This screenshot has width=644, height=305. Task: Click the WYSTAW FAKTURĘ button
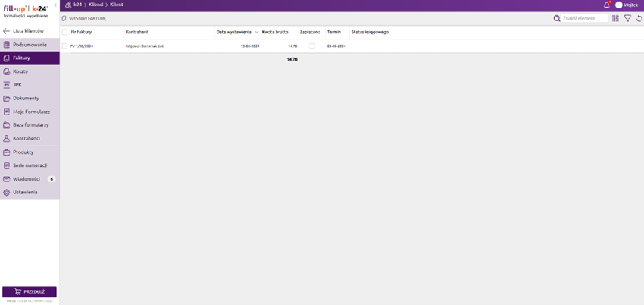tap(84, 18)
